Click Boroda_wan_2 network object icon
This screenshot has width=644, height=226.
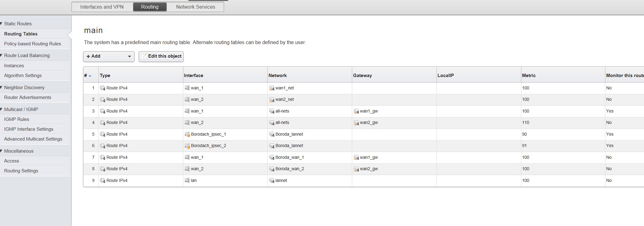pyautogui.click(x=271, y=169)
